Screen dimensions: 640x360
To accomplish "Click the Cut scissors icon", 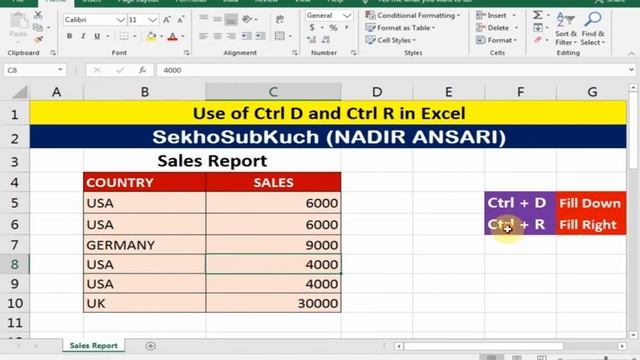I will tap(38, 16).
